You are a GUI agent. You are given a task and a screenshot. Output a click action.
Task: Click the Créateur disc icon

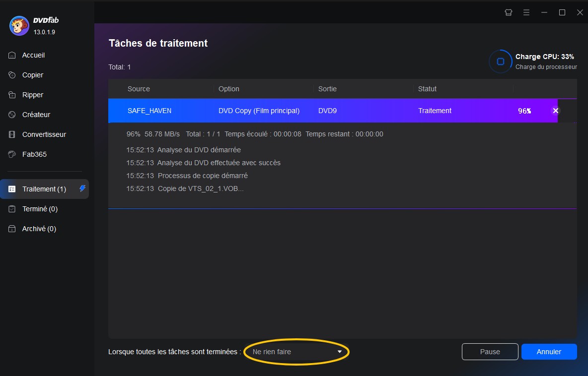[12, 115]
